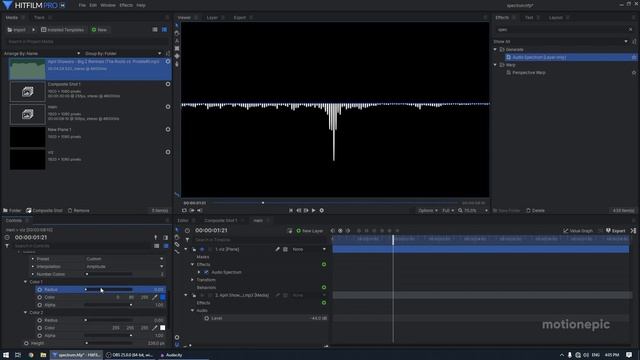Toggle keyframing for audio Level
Viewport: 640px width, 360px height.
coord(207,318)
